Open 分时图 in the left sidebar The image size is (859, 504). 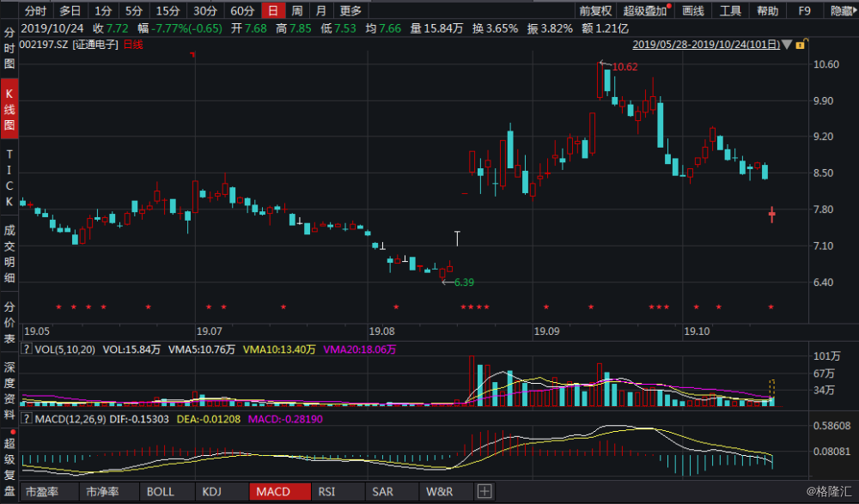click(x=9, y=48)
